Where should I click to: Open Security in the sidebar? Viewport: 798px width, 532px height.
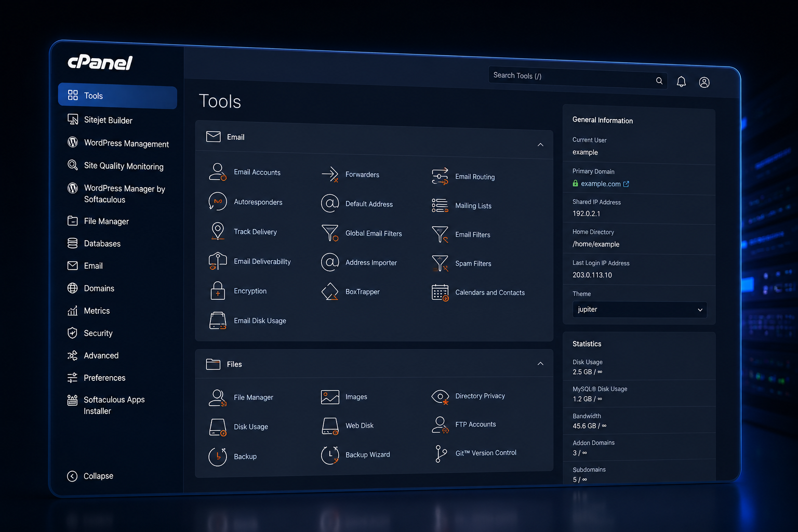90,333
